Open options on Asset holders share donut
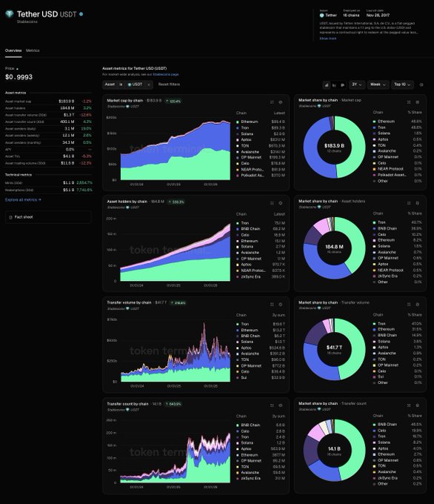This screenshot has width=434, height=504. [x=418, y=203]
